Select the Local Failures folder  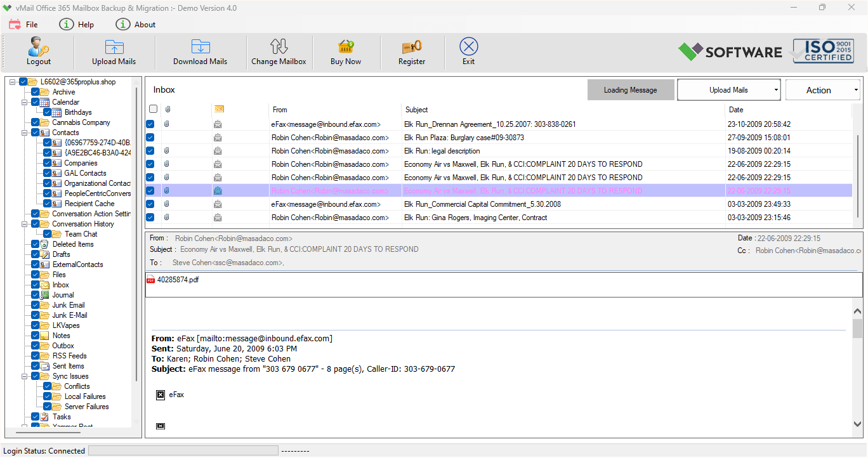(x=84, y=396)
